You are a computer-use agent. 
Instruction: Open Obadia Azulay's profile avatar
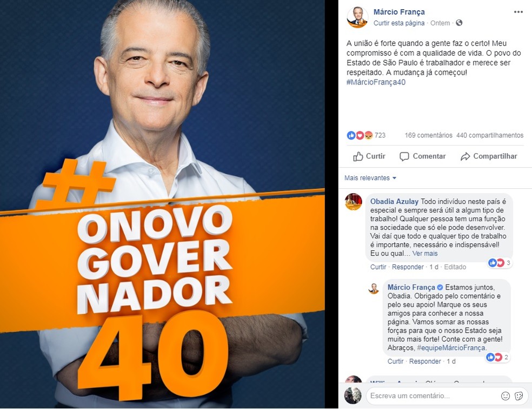point(354,202)
